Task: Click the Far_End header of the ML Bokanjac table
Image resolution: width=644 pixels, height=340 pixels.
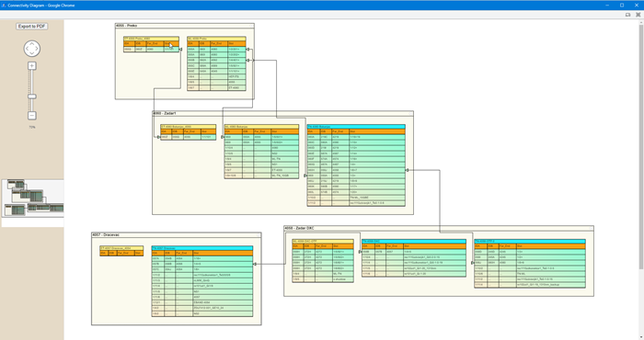Action: (262, 131)
